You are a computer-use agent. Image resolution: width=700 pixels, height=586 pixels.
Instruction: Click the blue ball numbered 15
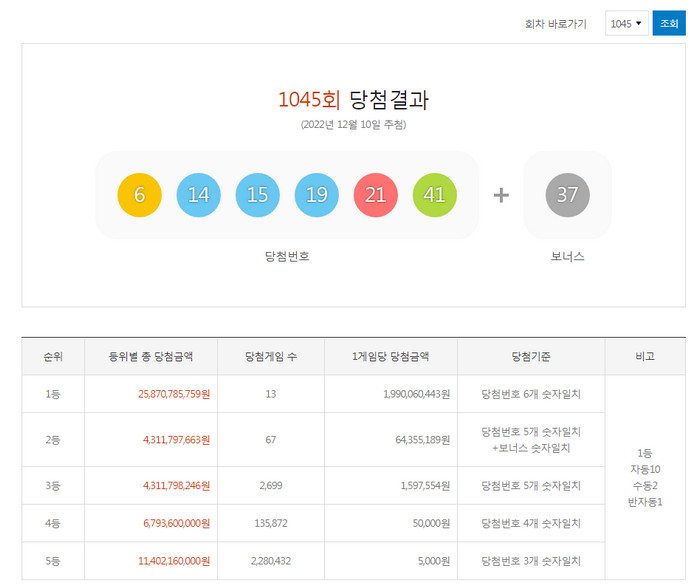point(258,195)
